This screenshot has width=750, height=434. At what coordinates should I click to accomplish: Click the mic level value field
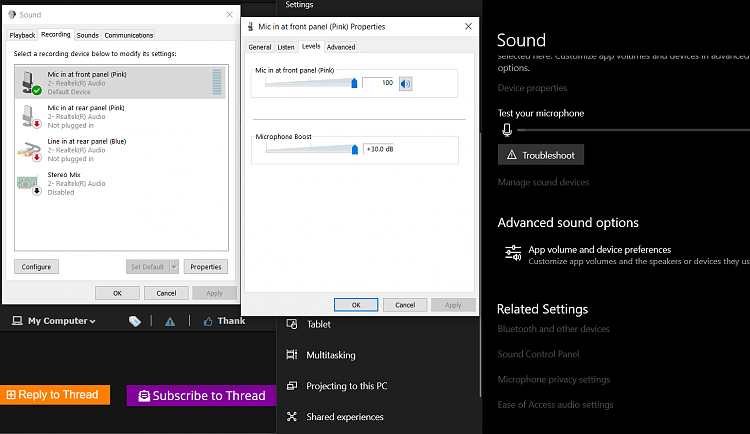tap(379, 83)
